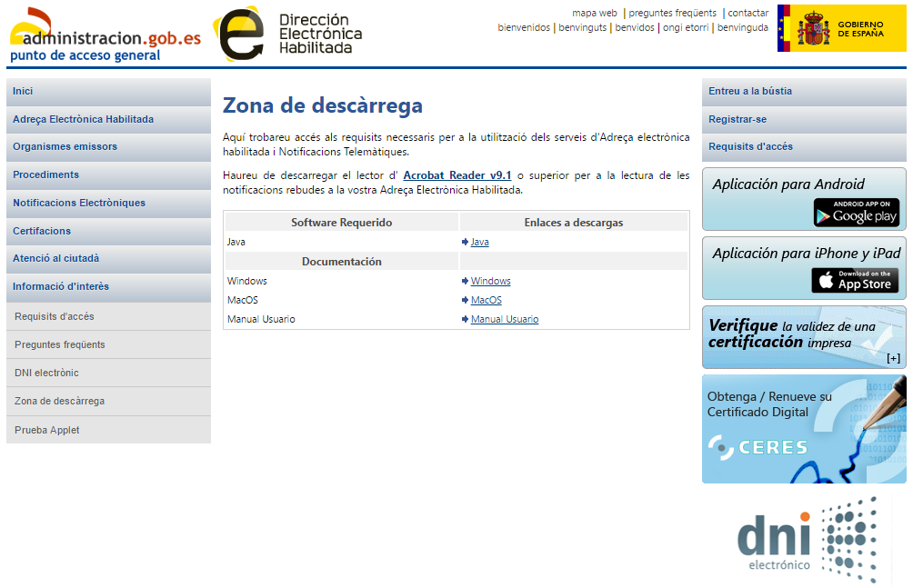Click the Documentación table header
This screenshot has height=588, width=913.
342,262
